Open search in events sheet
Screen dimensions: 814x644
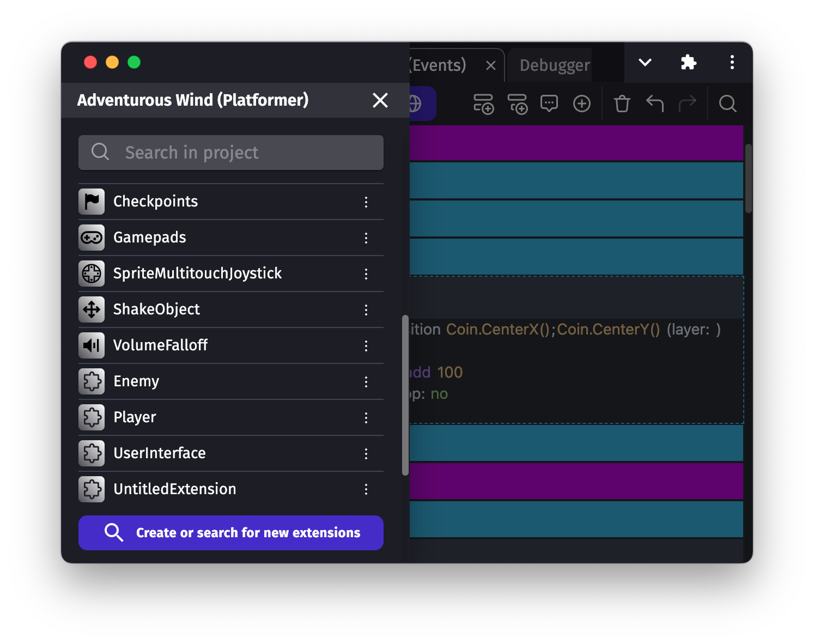727,104
